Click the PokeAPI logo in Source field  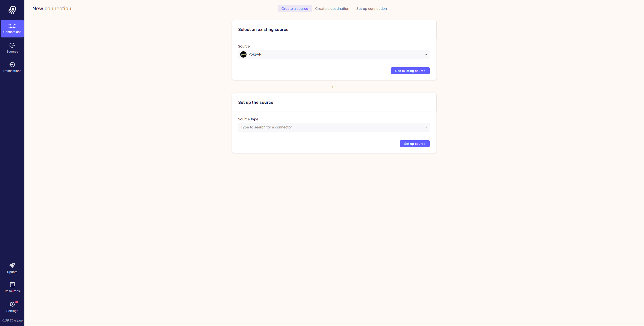(243, 54)
